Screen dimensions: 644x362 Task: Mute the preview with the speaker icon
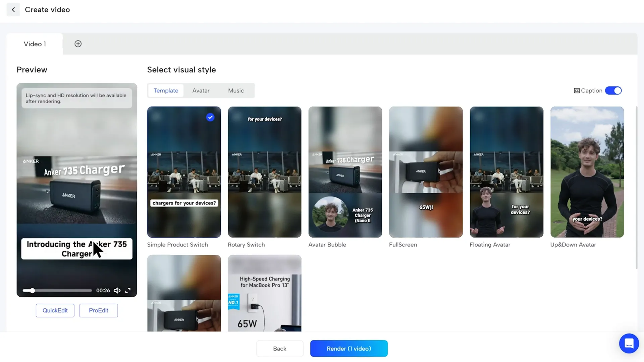click(x=117, y=291)
